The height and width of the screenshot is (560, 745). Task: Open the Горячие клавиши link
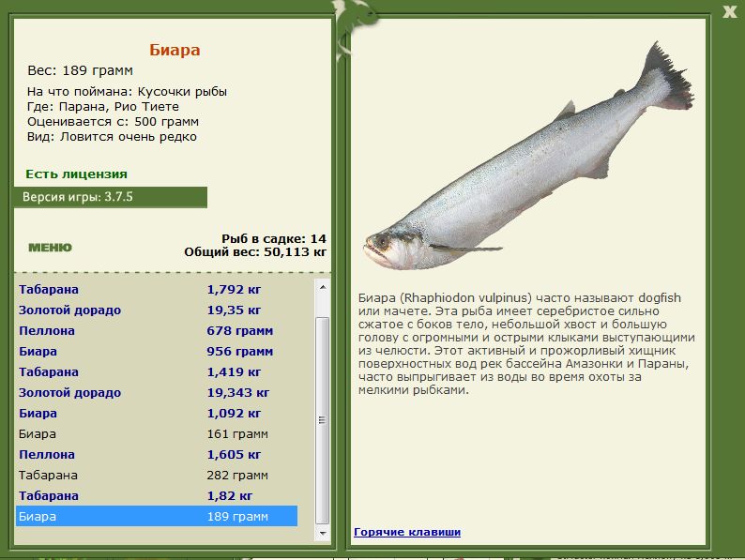pos(407,532)
